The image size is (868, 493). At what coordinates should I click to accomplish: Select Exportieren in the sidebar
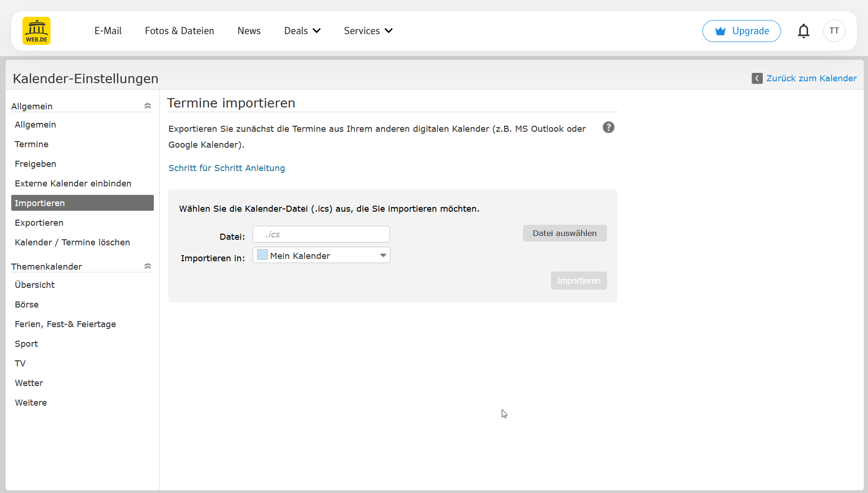pyautogui.click(x=39, y=223)
